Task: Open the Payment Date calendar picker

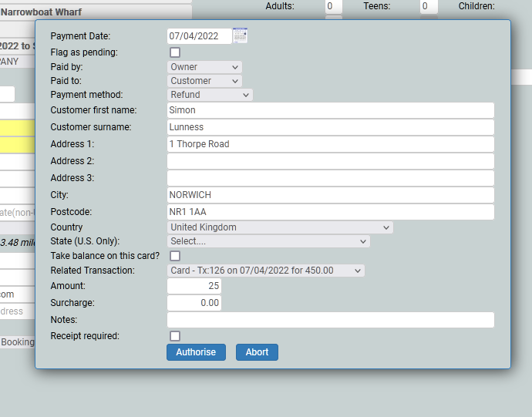Action: 240,35
